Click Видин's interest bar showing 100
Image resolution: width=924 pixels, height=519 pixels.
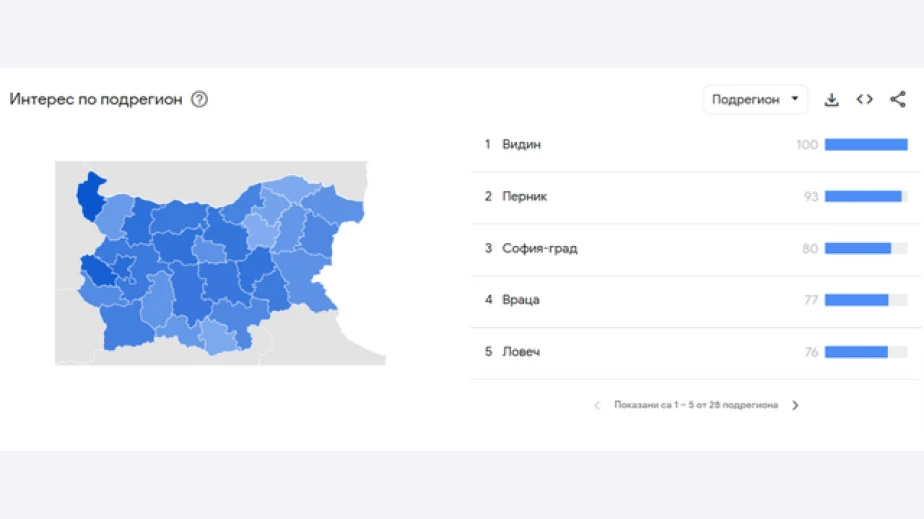pos(866,145)
